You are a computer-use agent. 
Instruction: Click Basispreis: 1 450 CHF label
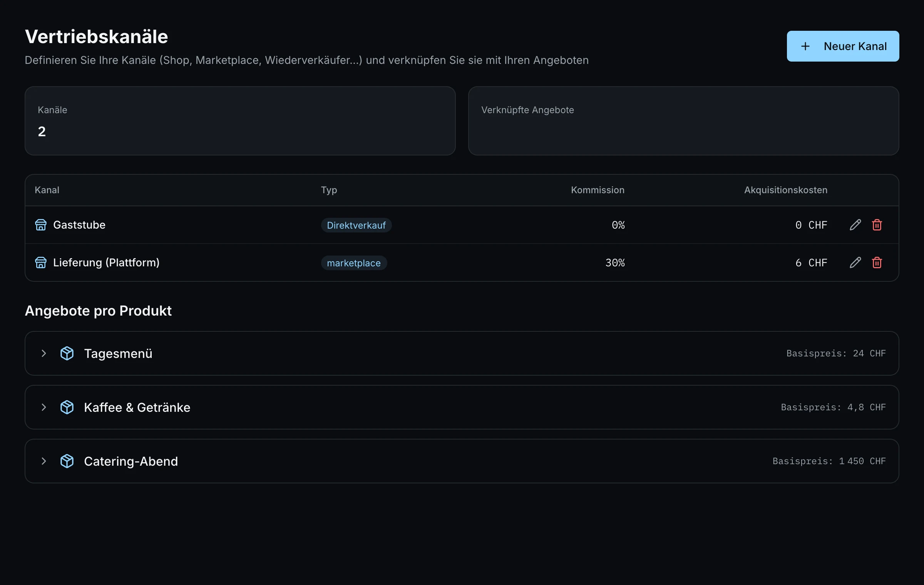pos(829,461)
